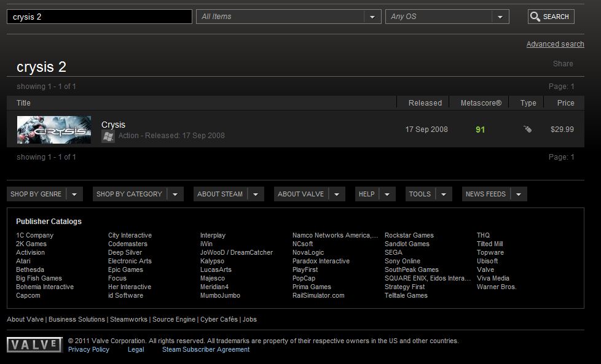Open the About Valve footer link
Image resolution: width=601 pixels, height=364 pixels.
[25, 319]
